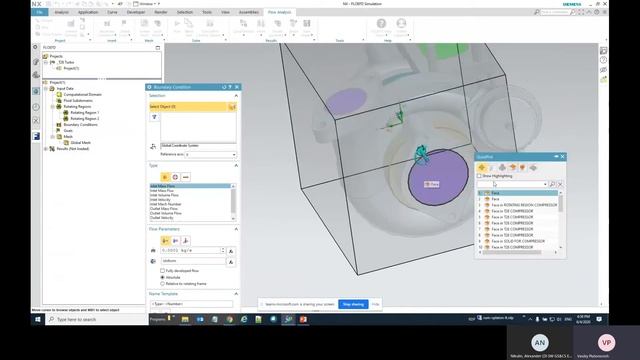Hide the screen sharing notification bar
The image size is (640, 360).
click(376, 304)
